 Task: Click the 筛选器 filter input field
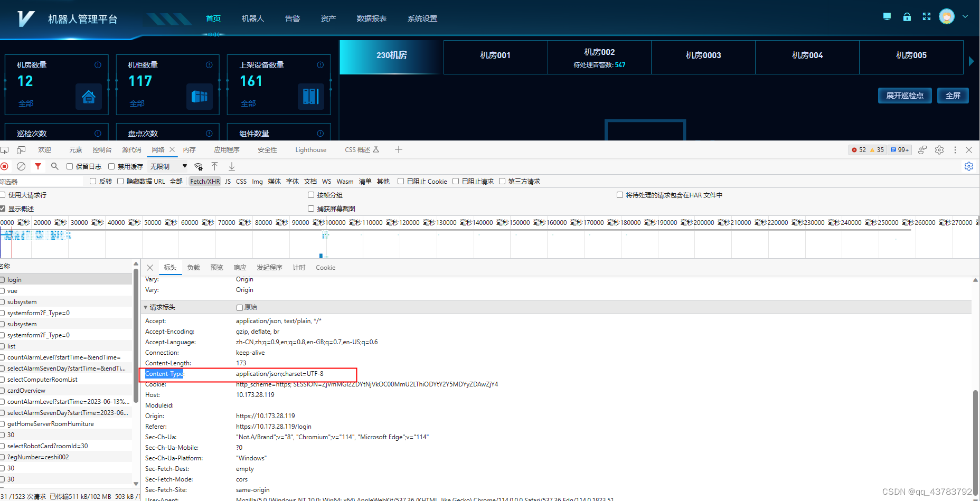click(x=41, y=181)
